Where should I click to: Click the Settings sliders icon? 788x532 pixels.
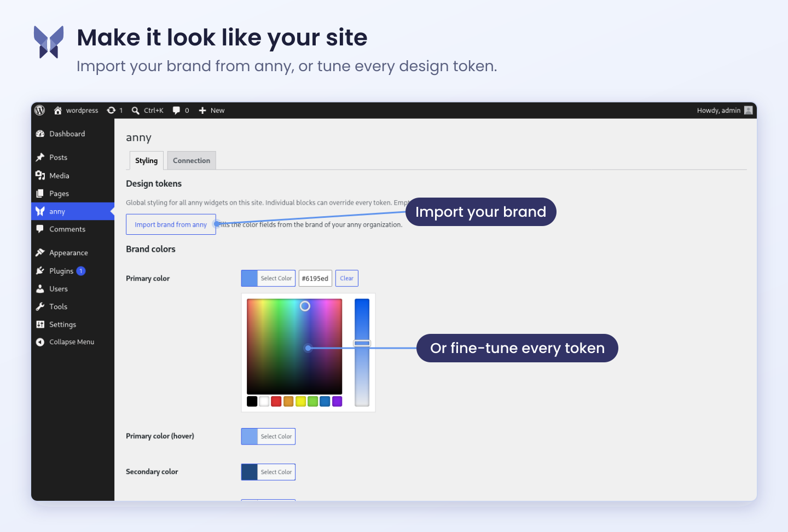(x=40, y=324)
